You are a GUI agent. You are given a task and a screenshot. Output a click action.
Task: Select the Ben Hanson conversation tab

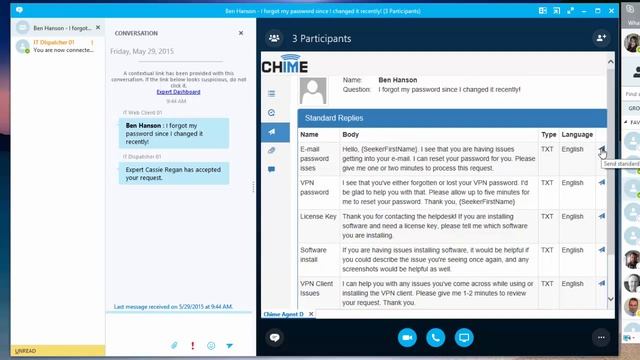58,28
